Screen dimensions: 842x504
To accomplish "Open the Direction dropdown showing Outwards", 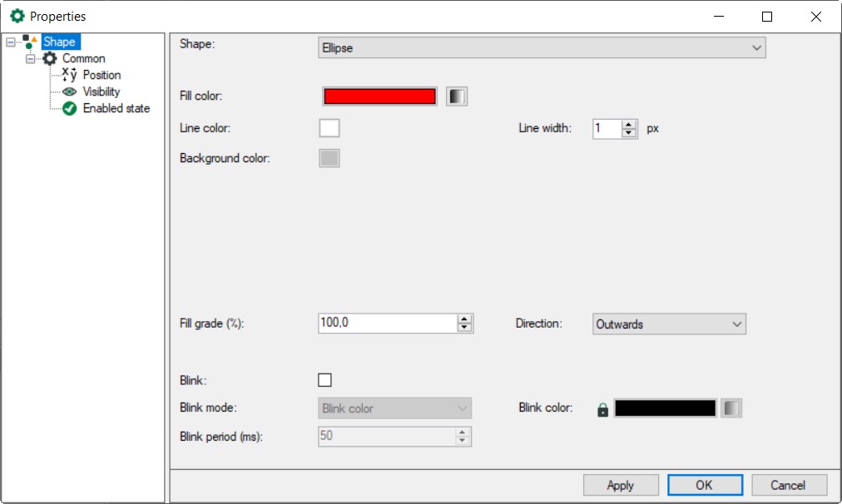I will [x=669, y=324].
